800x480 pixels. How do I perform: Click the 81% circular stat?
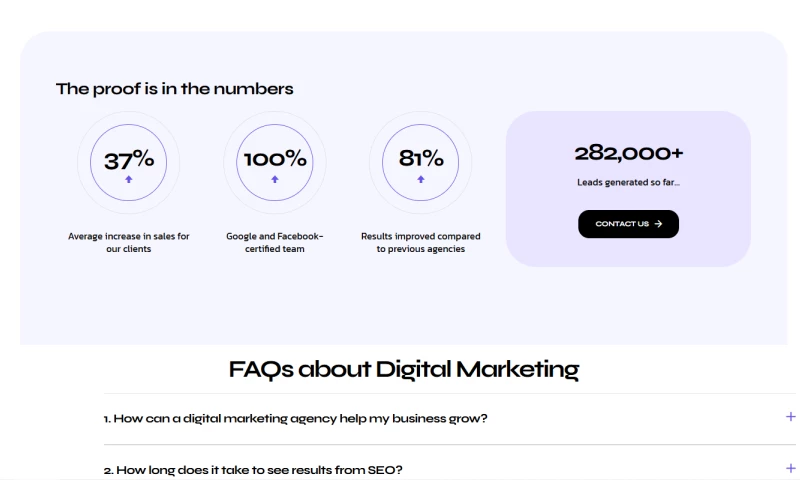(x=421, y=160)
